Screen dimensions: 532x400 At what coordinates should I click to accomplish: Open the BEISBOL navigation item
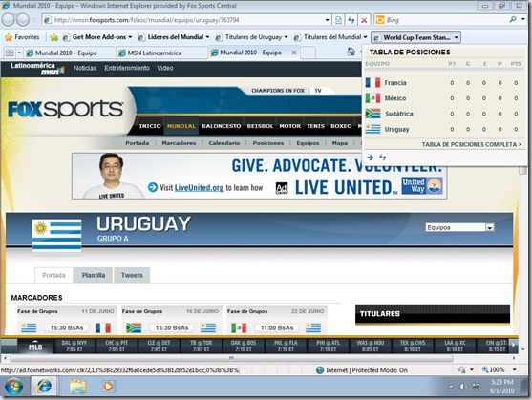click(260, 126)
